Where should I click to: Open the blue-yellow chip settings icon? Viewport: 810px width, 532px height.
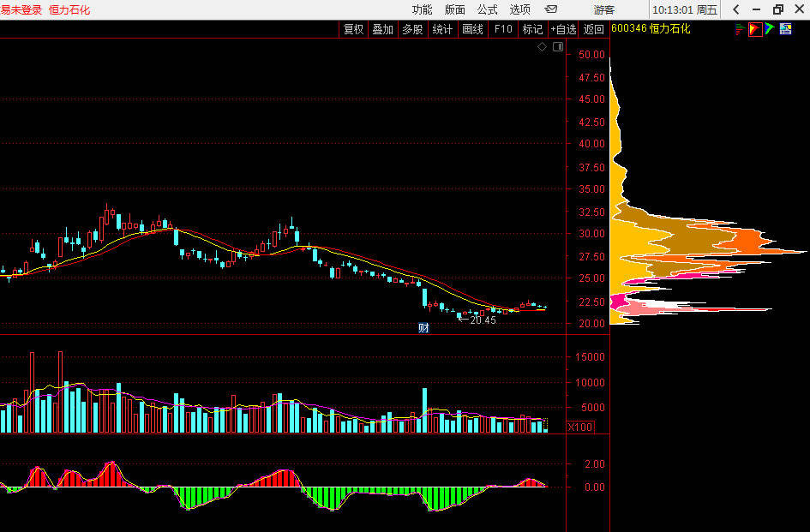[786, 29]
